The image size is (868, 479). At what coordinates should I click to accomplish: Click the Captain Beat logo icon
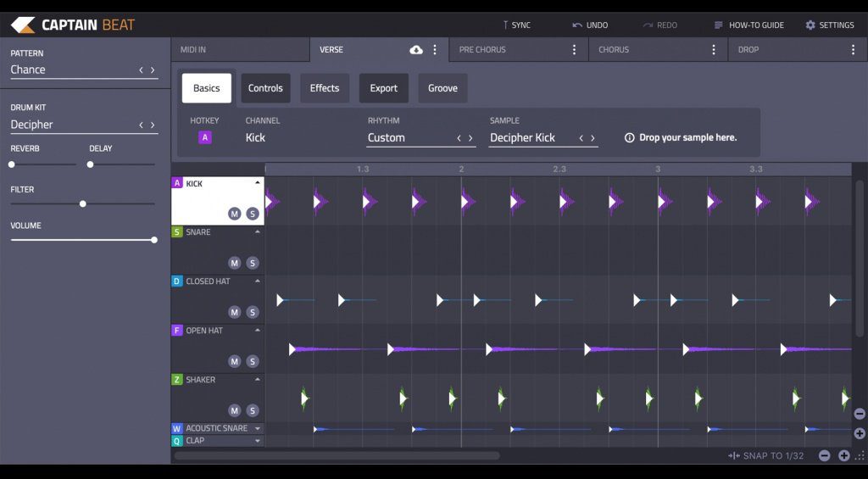coord(23,25)
